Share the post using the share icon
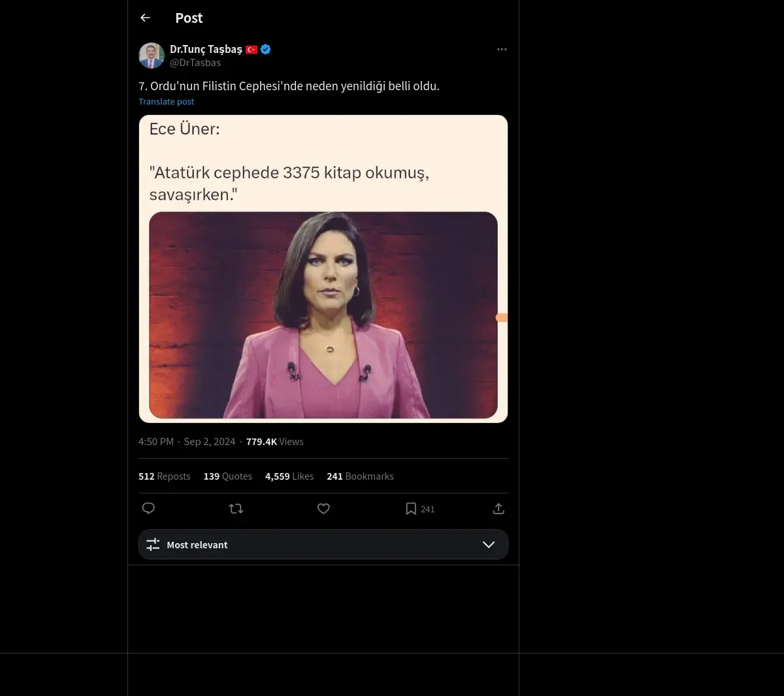The image size is (784, 696). click(x=498, y=508)
